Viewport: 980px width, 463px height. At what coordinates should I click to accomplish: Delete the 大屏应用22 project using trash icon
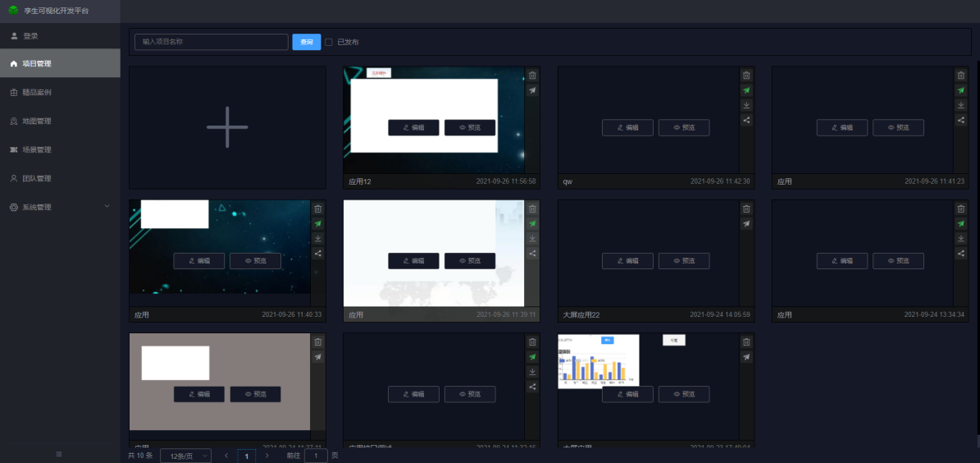click(x=746, y=209)
